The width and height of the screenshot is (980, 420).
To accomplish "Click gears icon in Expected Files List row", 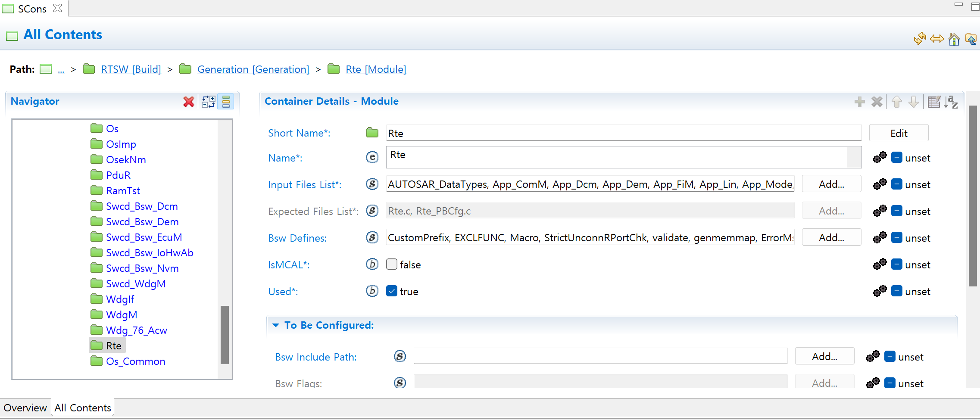I will point(880,211).
